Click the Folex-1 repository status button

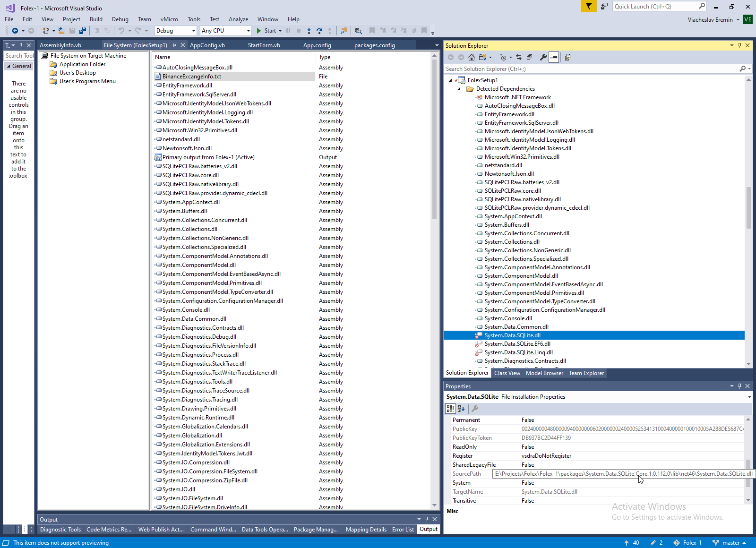pyautogui.click(x=687, y=543)
